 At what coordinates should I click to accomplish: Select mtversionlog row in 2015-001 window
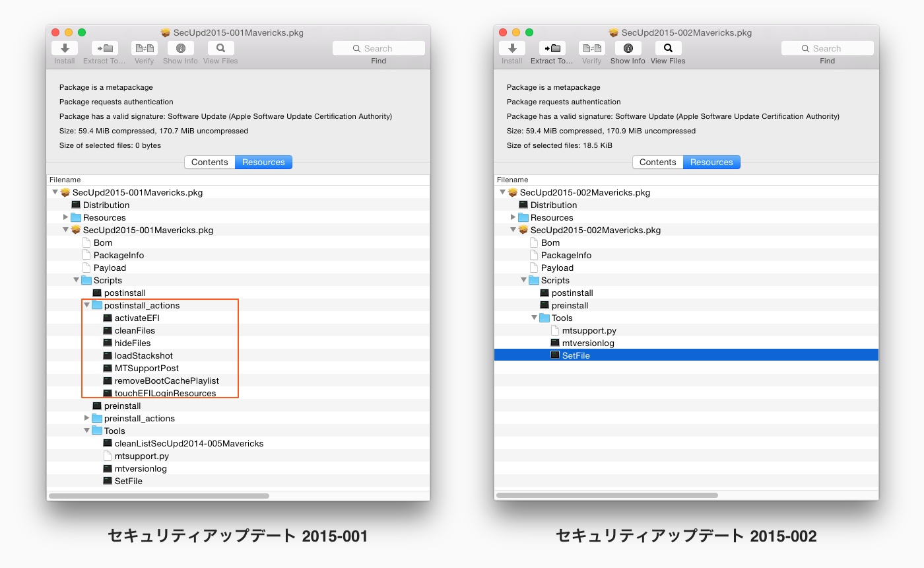(x=238, y=468)
